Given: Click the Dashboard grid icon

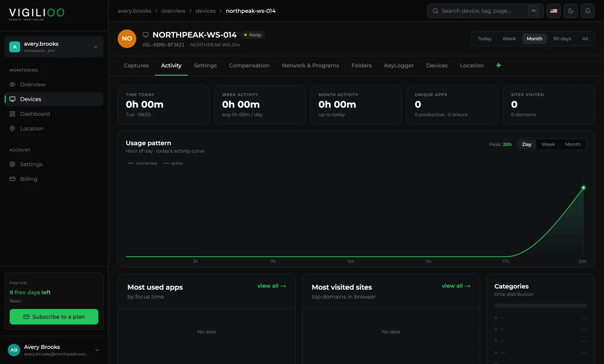Looking at the screenshot, I should tap(12, 114).
